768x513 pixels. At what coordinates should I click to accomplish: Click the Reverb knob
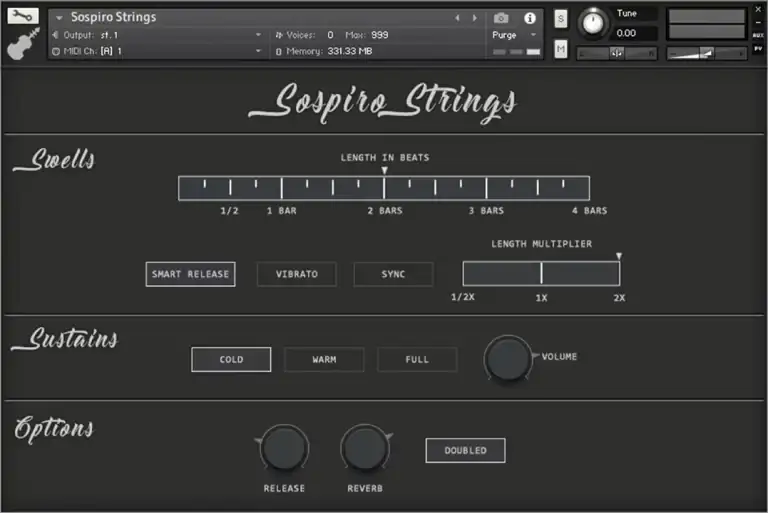[x=365, y=448]
